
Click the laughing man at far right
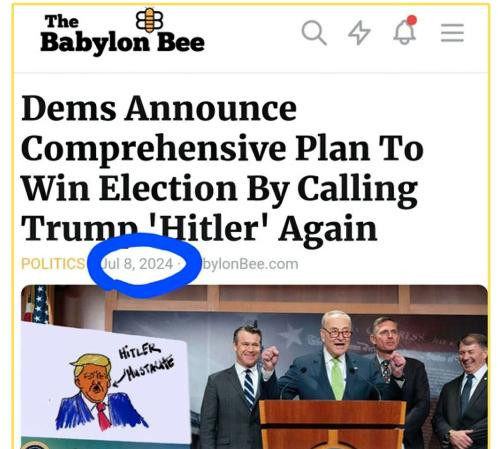click(x=465, y=390)
